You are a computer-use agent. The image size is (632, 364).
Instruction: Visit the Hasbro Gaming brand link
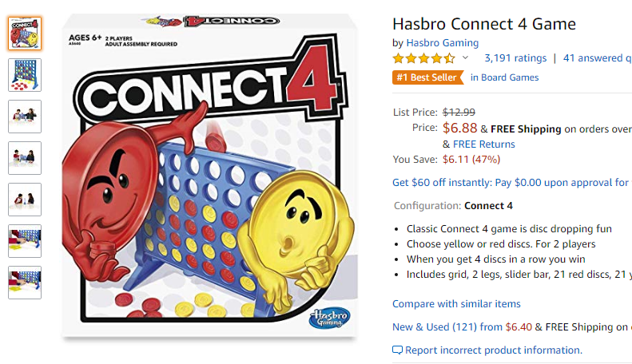click(x=442, y=42)
